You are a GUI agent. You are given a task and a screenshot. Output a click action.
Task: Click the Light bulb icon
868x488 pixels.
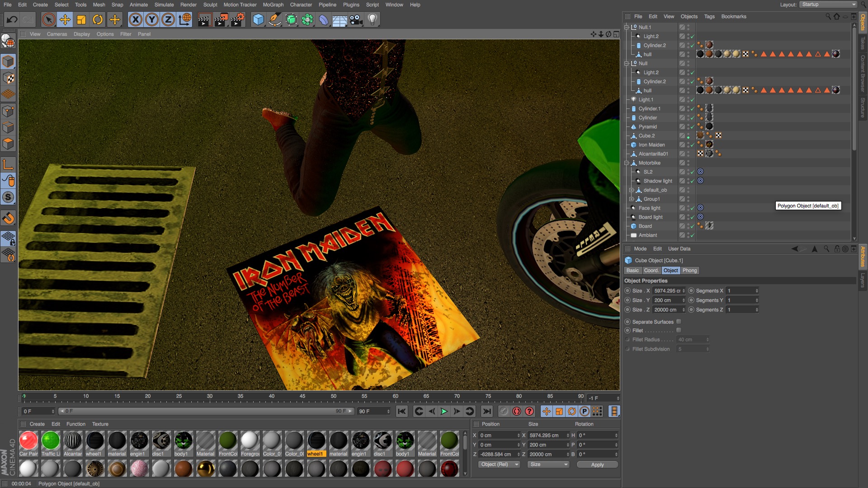(372, 19)
